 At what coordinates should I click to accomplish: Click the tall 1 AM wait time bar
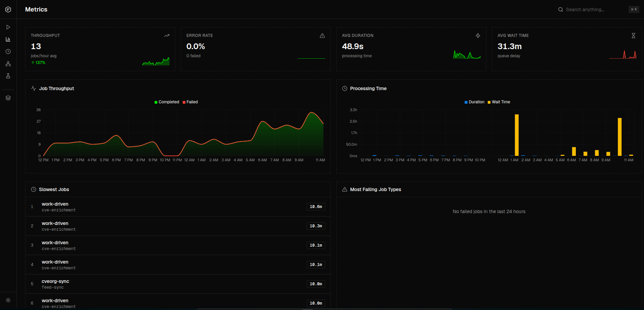(517, 135)
